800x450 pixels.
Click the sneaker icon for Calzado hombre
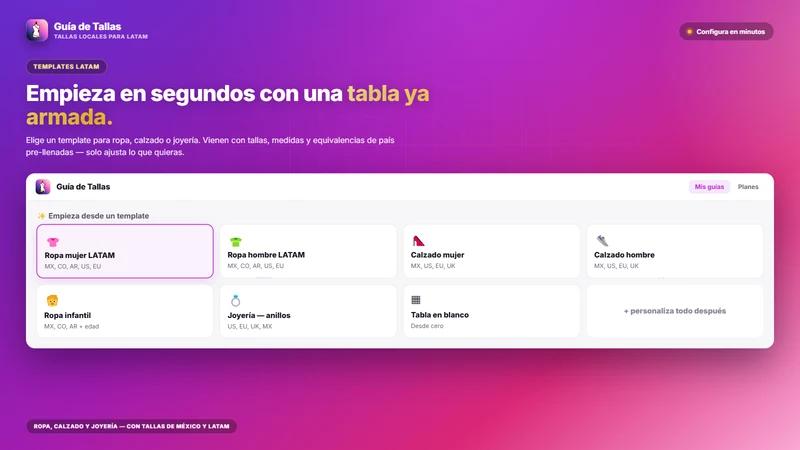[x=602, y=241]
